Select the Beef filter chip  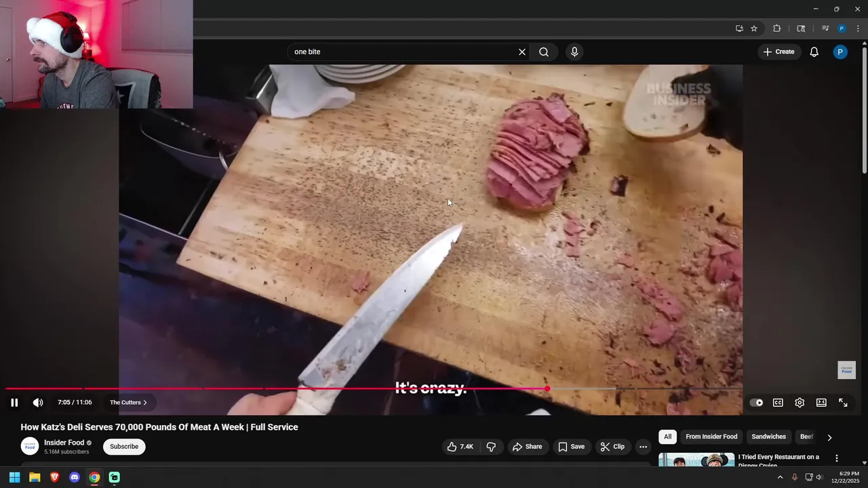[x=806, y=437]
